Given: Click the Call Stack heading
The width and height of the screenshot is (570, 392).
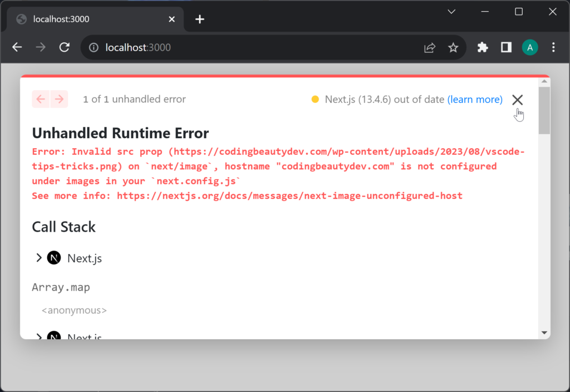Looking at the screenshot, I should click(63, 227).
